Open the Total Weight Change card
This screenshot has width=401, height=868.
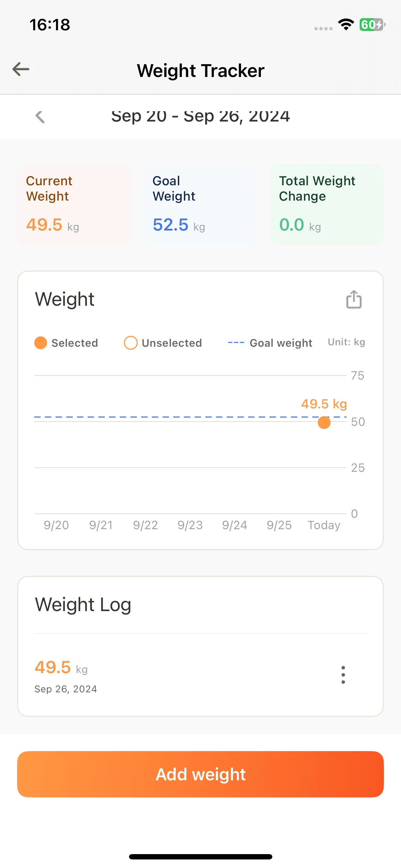click(327, 205)
